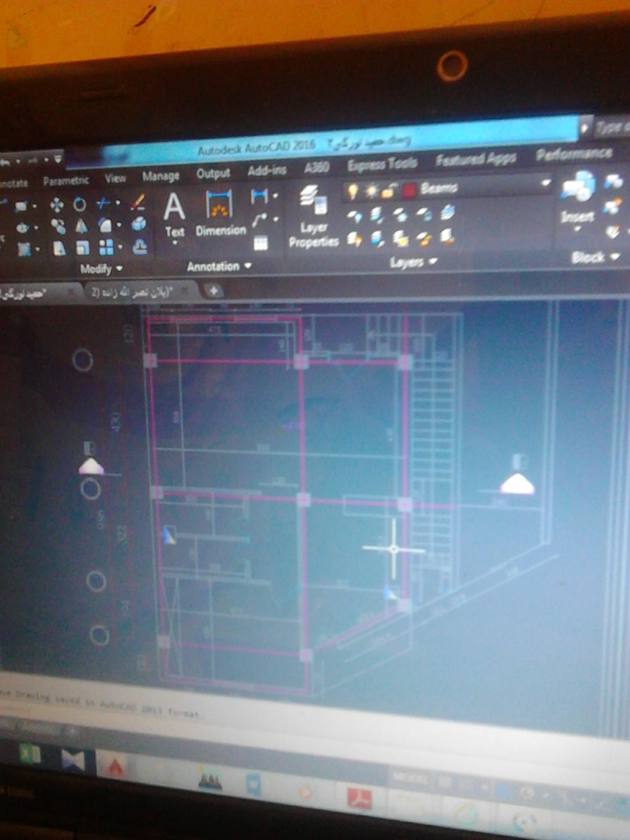This screenshot has height=840, width=630.
Task: Select the Move tool in Modify panel
Action: tap(57, 205)
